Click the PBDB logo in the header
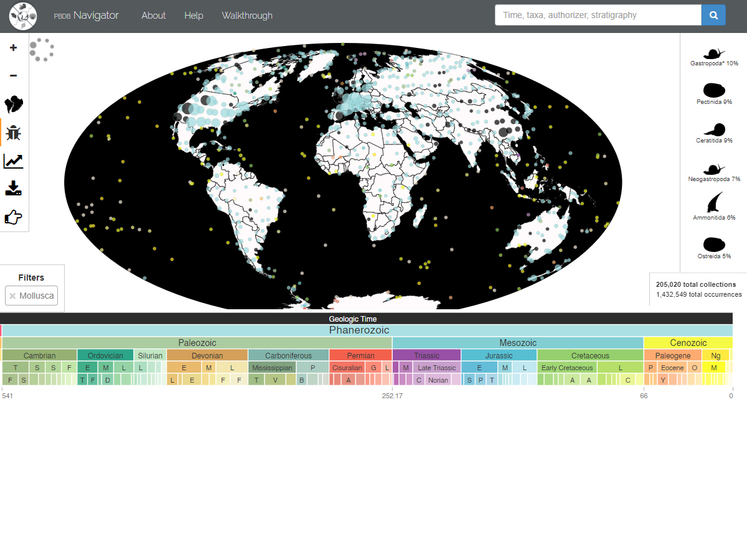 pyautogui.click(x=23, y=16)
